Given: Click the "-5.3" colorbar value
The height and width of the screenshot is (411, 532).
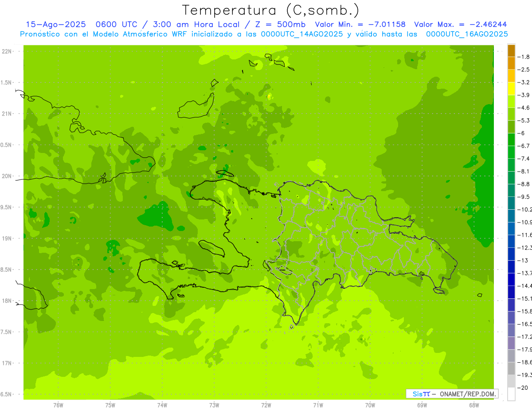Looking at the screenshot, I should coord(524,121).
